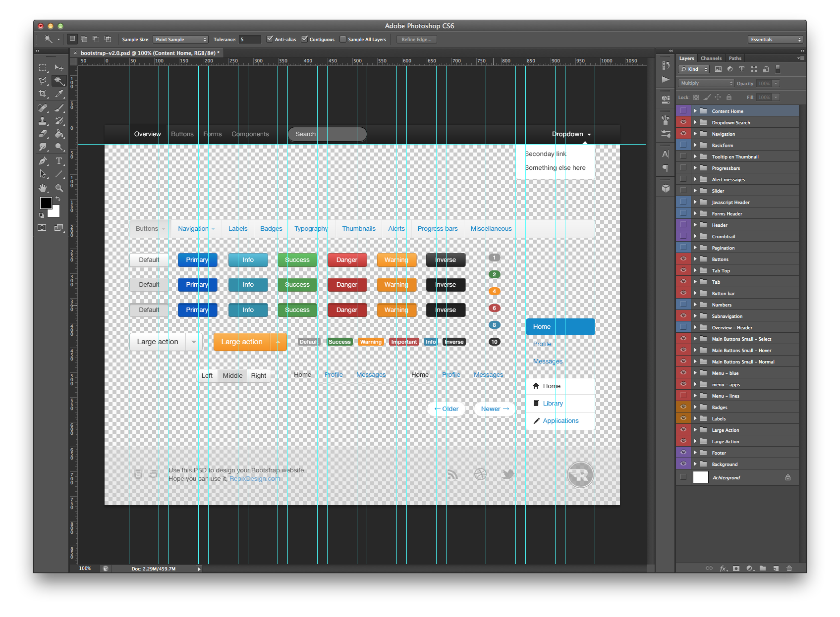Viewport: 840px width, 617px height.
Task: Select the Eyedropper tool
Action: [x=59, y=94]
